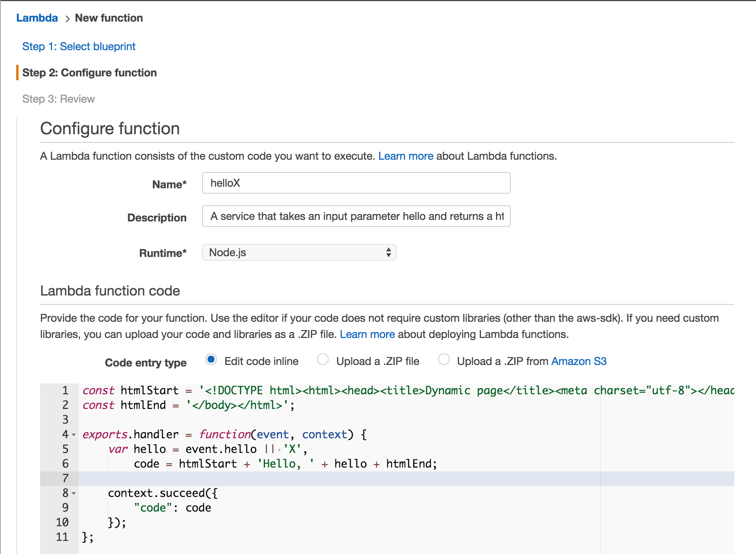
Task: Select Upload a .ZIP file radio button
Action: tap(323, 360)
